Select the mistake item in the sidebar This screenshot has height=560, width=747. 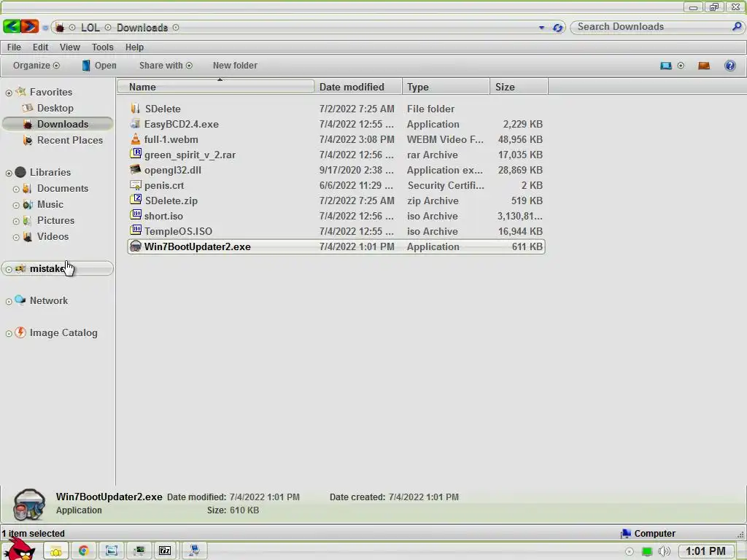click(x=57, y=268)
